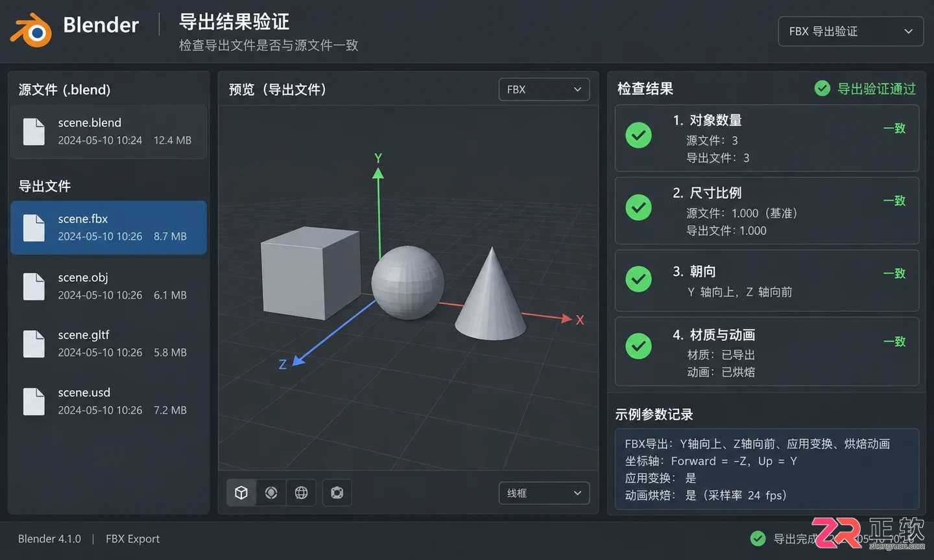Click the 一致 status for 尺寸比例
Screen dimensions: 934x560
pos(894,201)
